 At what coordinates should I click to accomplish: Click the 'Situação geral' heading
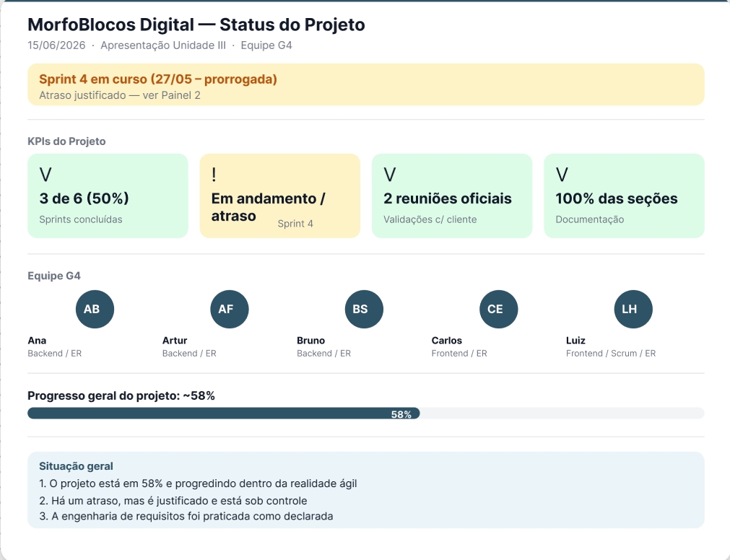(76, 466)
